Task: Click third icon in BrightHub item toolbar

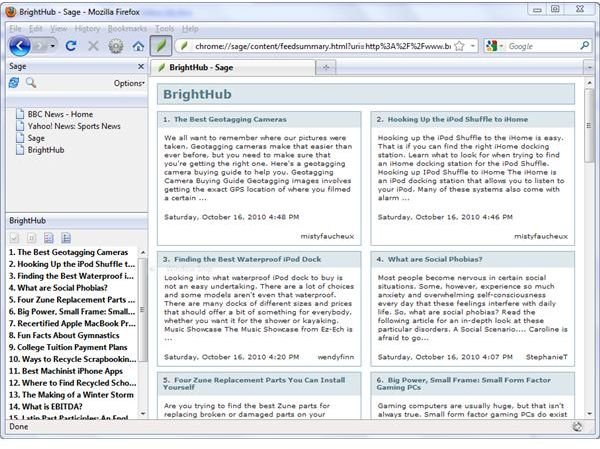Action: (x=49, y=238)
